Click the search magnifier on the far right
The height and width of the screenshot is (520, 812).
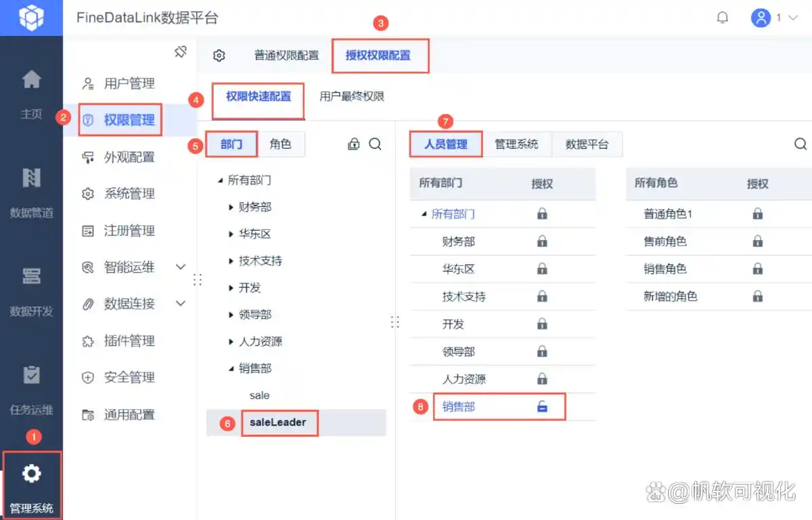800,144
